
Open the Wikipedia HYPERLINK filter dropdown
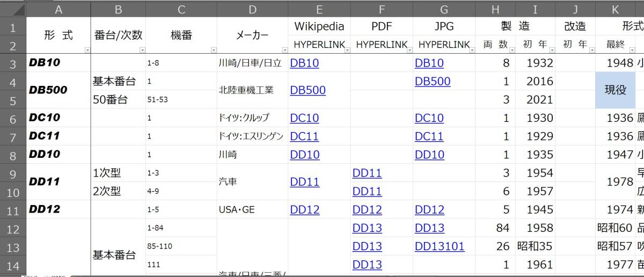347,50
